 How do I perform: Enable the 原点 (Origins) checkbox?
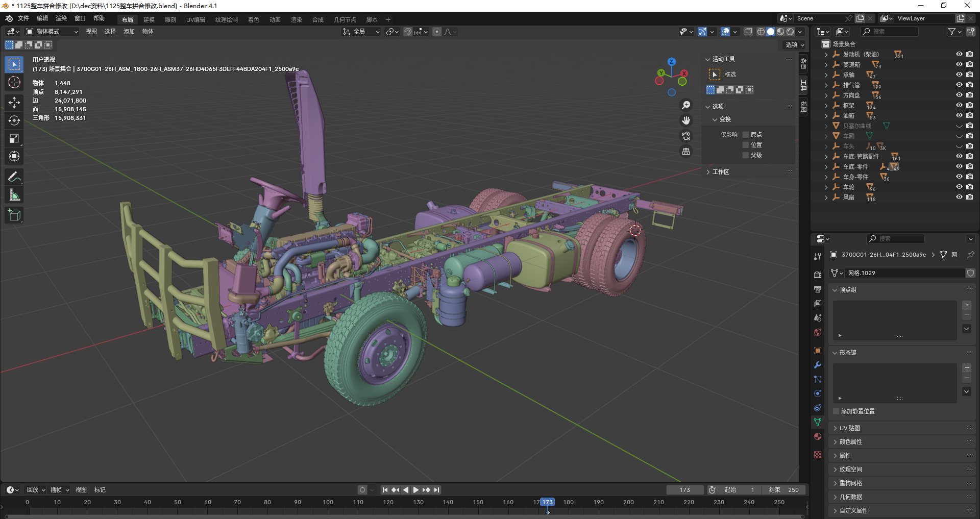(746, 135)
